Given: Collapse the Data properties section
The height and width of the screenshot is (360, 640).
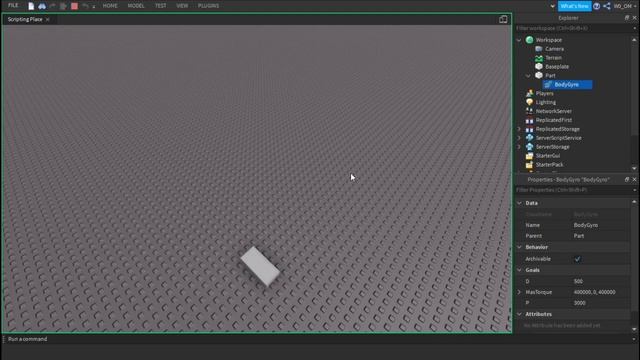Looking at the screenshot, I should 519,203.
